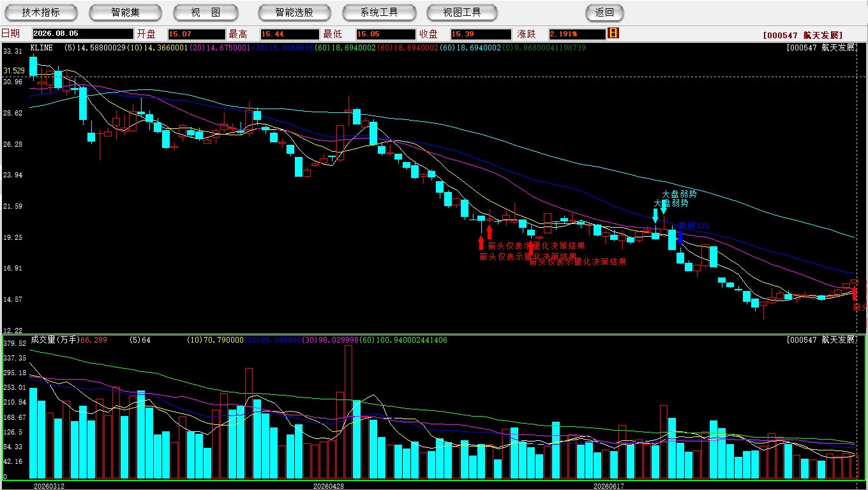Click the 系统工具 button
The height and width of the screenshot is (490, 868).
coord(379,12)
